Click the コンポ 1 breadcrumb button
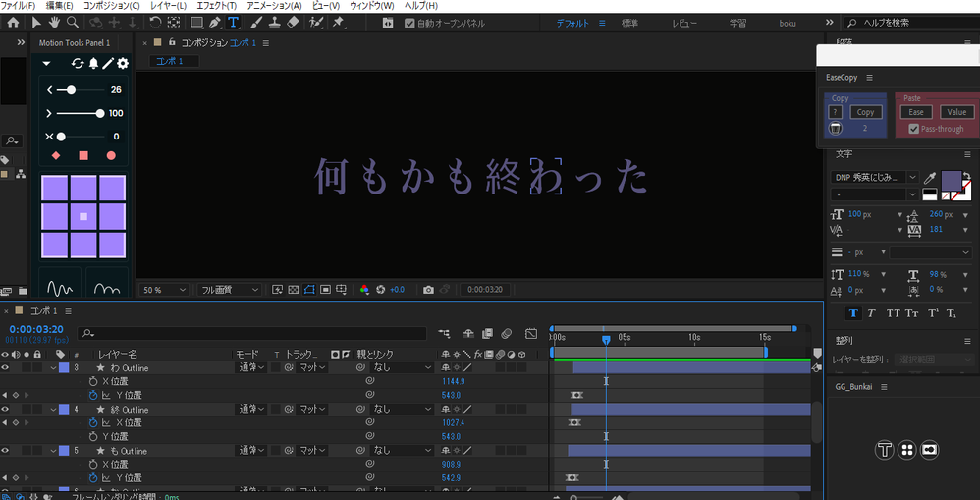Screen dimensions: 980x500 pyautogui.click(x=174, y=61)
